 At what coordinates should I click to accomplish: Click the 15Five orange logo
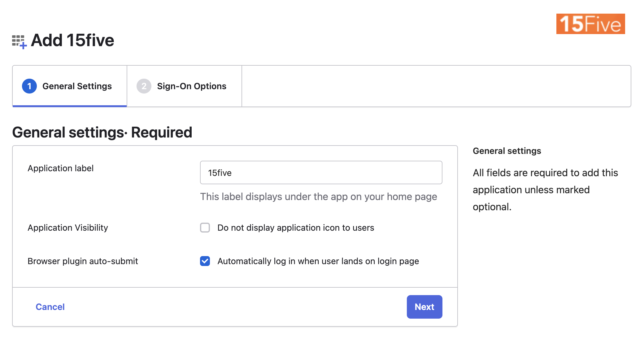(590, 24)
